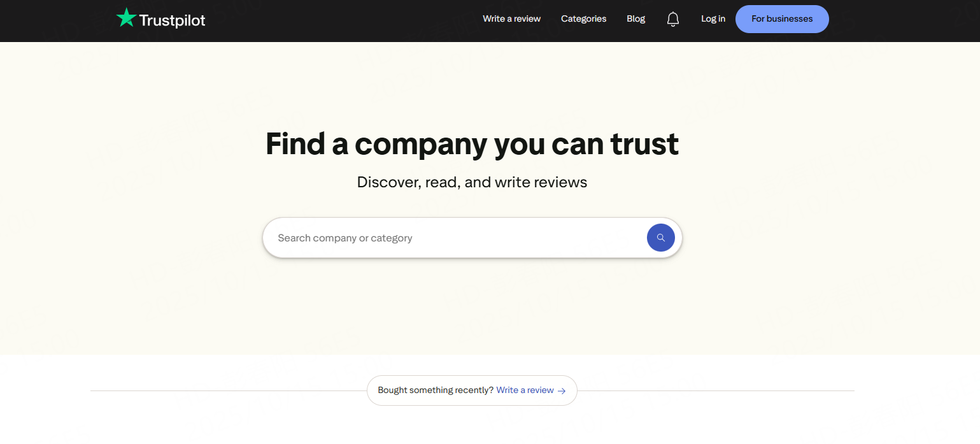Select the Log in link
This screenshot has width=980, height=444.
[713, 19]
